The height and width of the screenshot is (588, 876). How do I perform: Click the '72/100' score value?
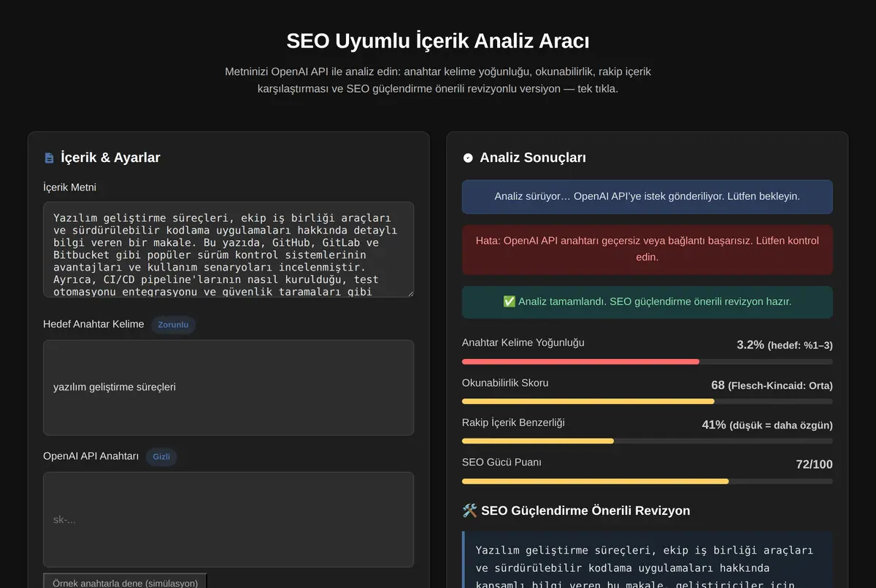(x=814, y=465)
